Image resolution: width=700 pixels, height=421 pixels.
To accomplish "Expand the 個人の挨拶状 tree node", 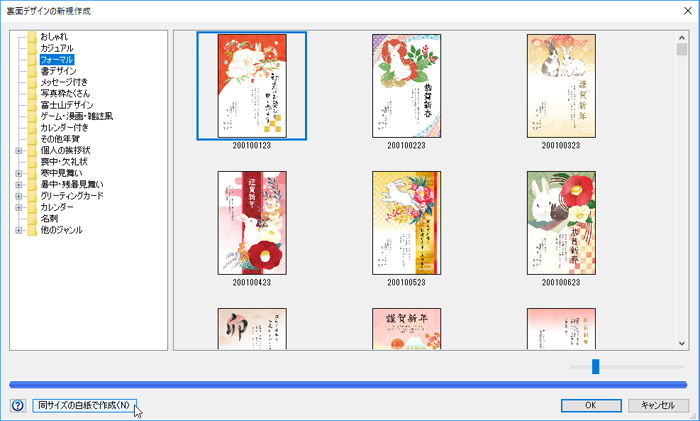I will coord(19,151).
